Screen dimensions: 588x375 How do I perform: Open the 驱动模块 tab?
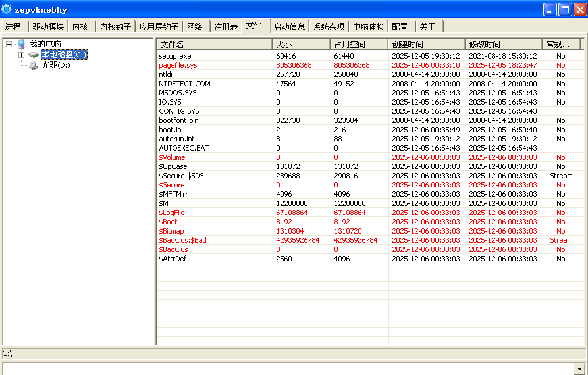point(48,27)
